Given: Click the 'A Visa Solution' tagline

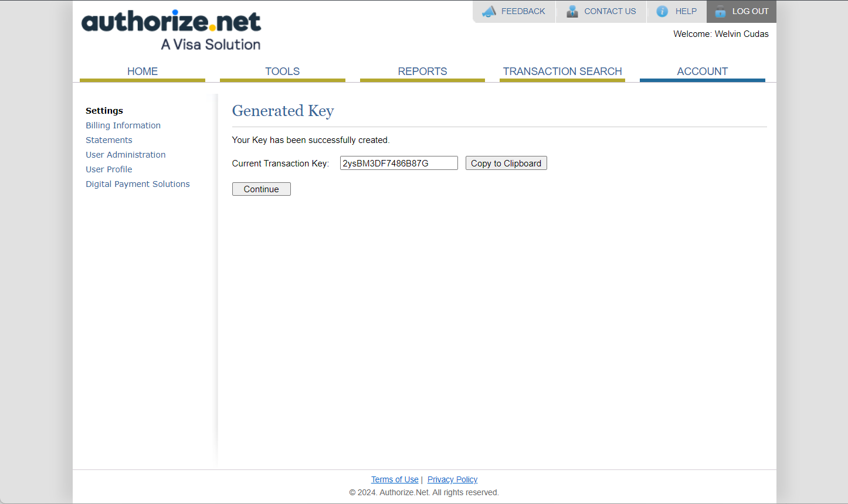Looking at the screenshot, I should click(211, 45).
